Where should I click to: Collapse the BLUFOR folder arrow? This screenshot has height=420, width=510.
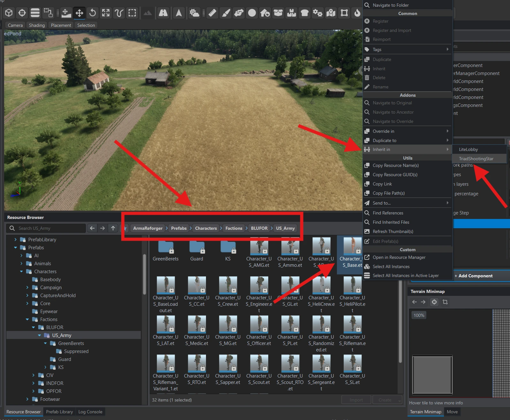(34, 327)
